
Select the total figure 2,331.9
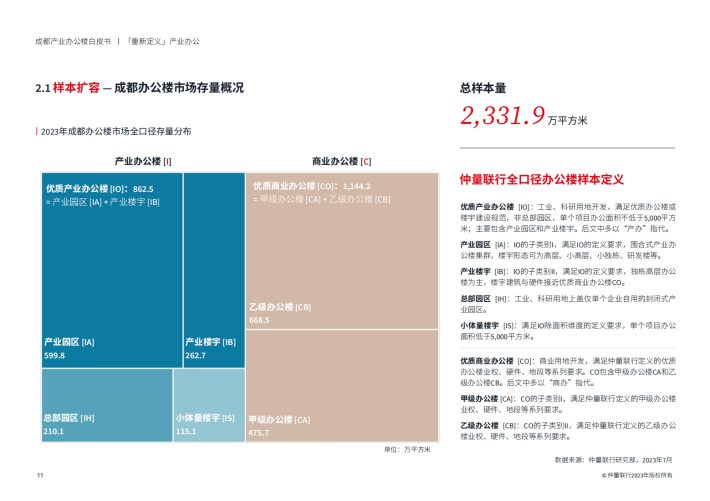click(x=503, y=115)
